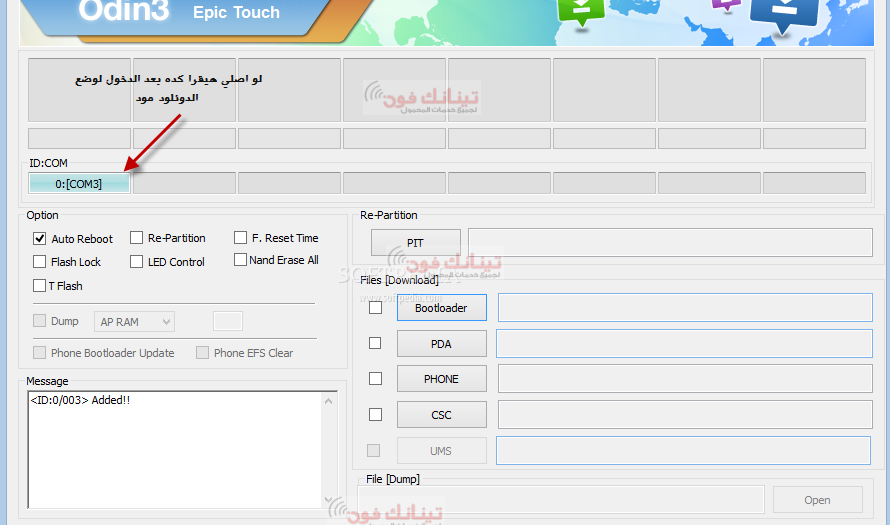The width and height of the screenshot is (890, 525).
Task: Enable the Re-Partition option
Action: click(136, 237)
